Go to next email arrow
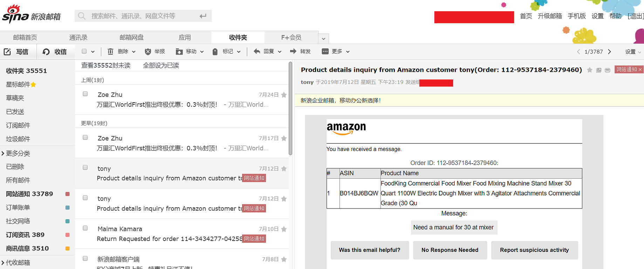This screenshot has height=269, width=644. (x=610, y=51)
